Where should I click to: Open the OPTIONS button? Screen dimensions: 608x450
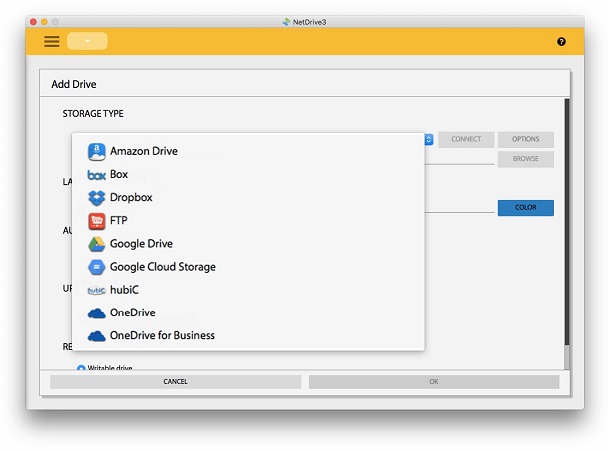click(525, 139)
